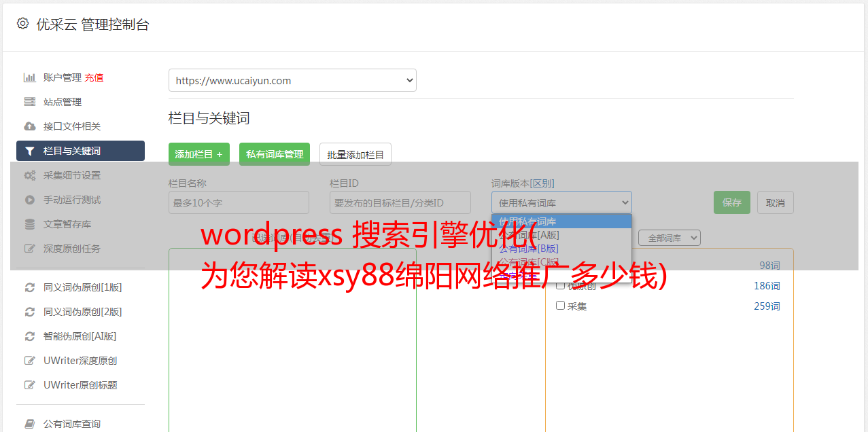Click the gear icon beside 优采云 管理控制台
The height and width of the screenshot is (432, 868).
pyautogui.click(x=22, y=24)
